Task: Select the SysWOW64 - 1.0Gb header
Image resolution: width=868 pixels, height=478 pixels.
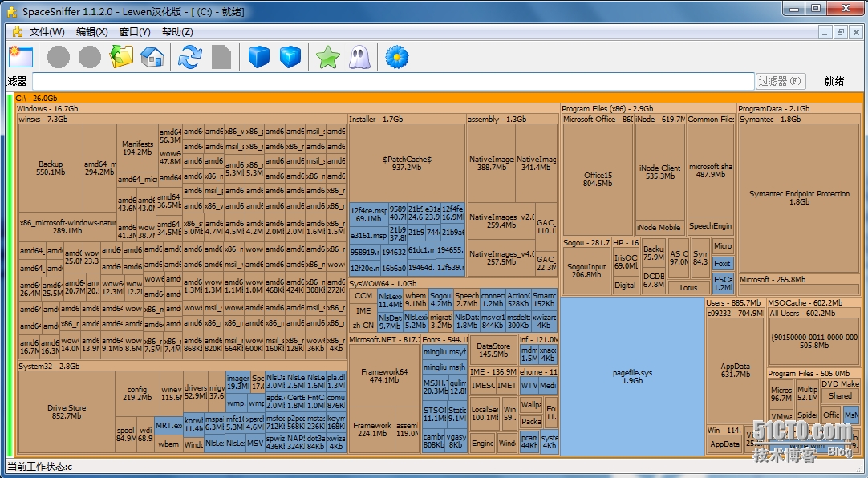Action: pyautogui.click(x=453, y=283)
